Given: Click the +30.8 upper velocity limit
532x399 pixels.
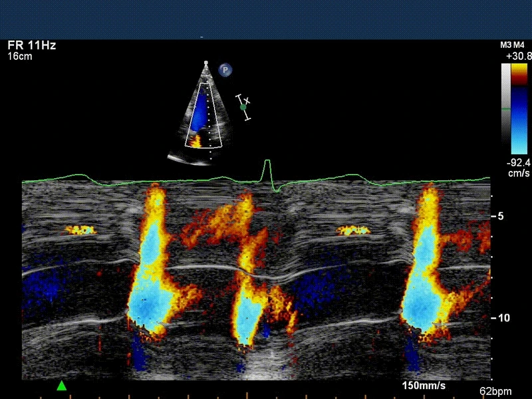Looking at the screenshot, I should (x=518, y=57).
